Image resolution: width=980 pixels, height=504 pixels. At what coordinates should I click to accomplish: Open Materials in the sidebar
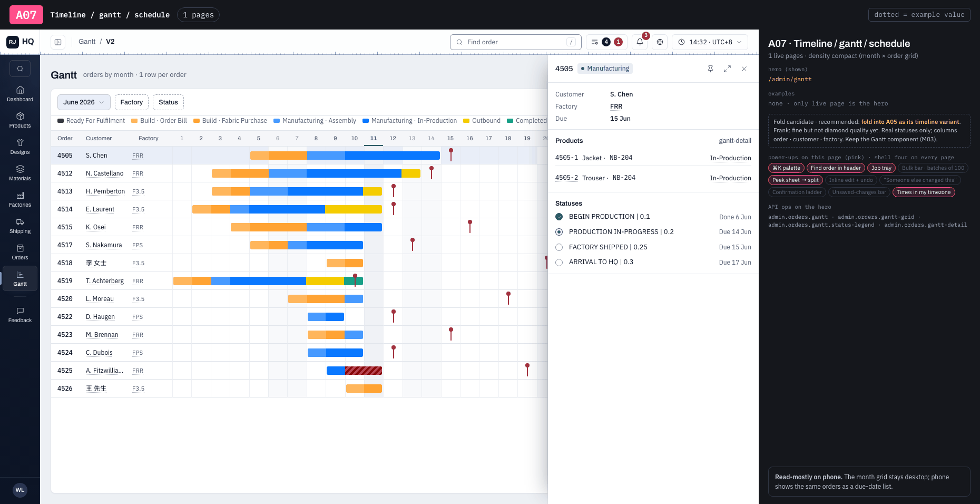click(20, 173)
